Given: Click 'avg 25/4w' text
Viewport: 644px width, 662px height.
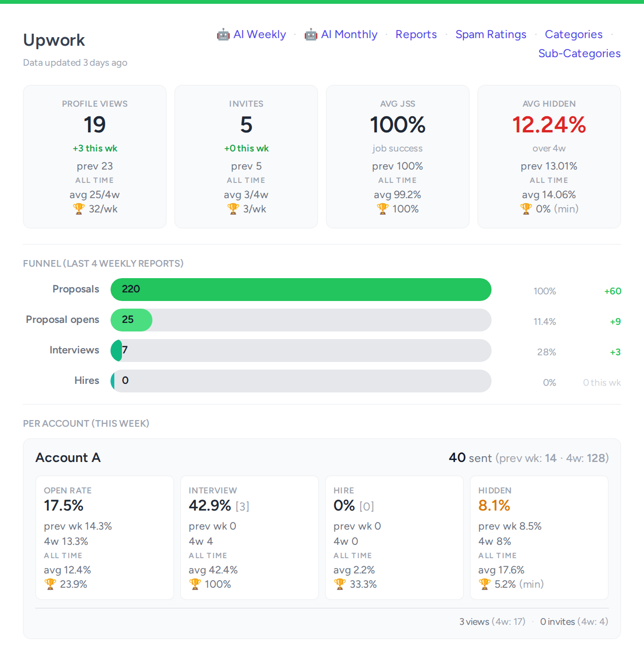Looking at the screenshot, I should click(95, 194).
